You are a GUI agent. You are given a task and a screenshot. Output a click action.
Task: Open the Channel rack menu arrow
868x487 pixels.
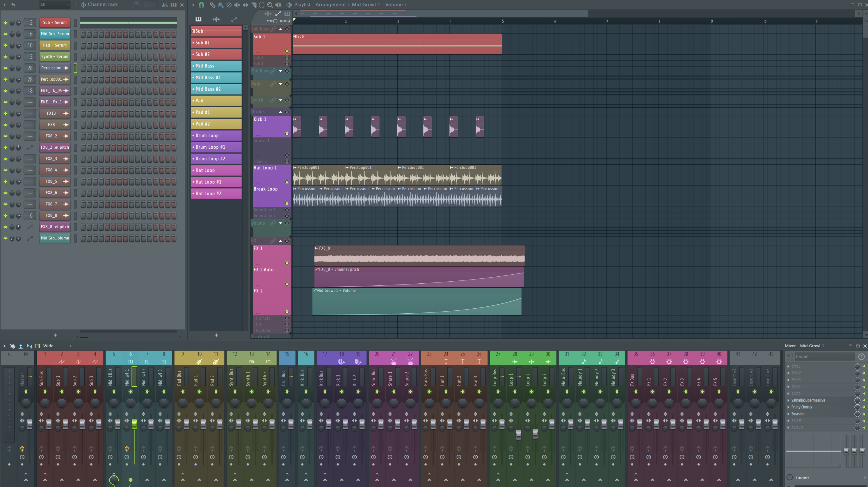[x=4, y=5]
